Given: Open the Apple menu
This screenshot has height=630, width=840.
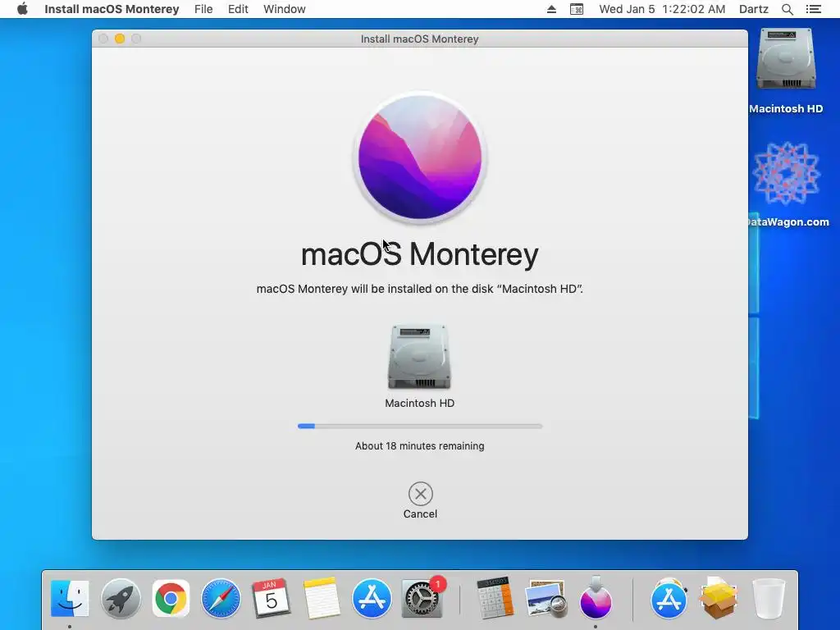Looking at the screenshot, I should [22, 9].
